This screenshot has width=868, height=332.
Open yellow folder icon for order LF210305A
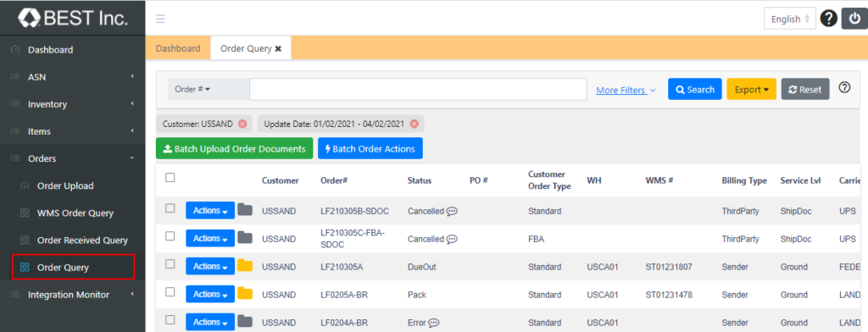245,266
